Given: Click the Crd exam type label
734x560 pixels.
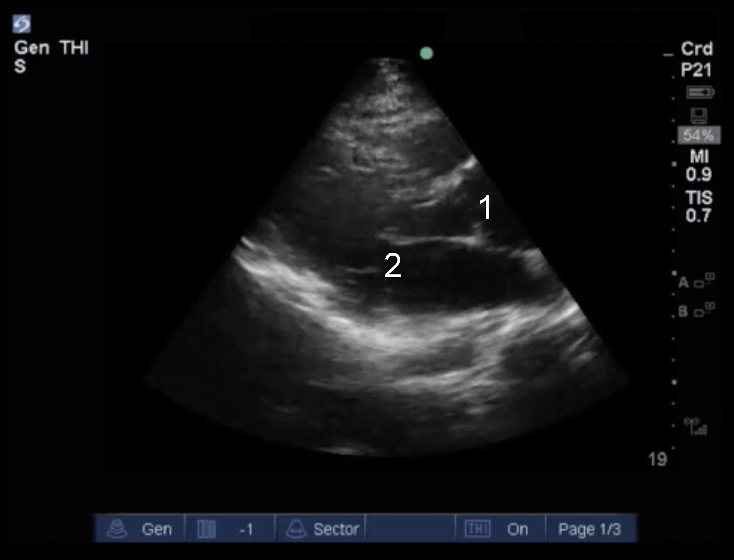Looking at the screenshot, I should [x=697, y=49].
